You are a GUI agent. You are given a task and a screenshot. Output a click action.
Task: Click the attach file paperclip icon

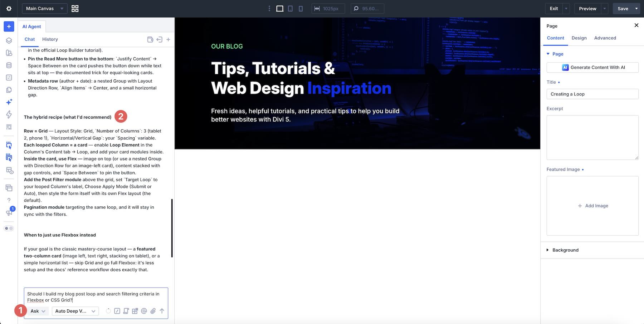[153, 311]
